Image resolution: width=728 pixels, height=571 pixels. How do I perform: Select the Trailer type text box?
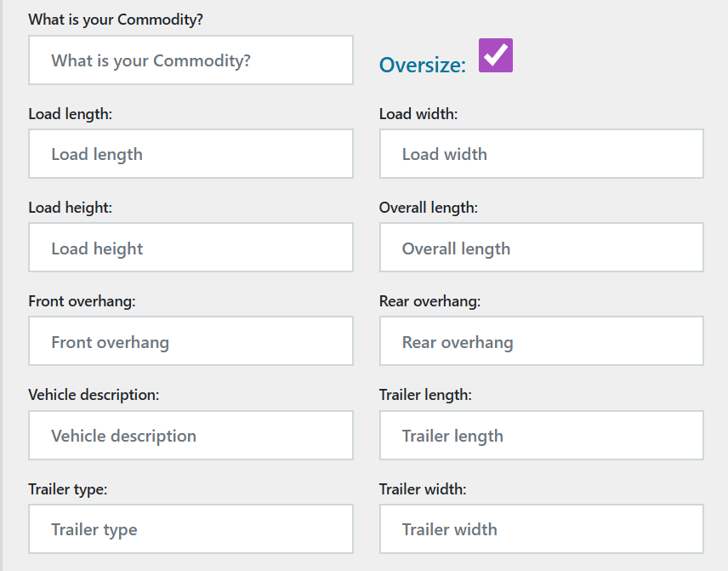[191, 529]
